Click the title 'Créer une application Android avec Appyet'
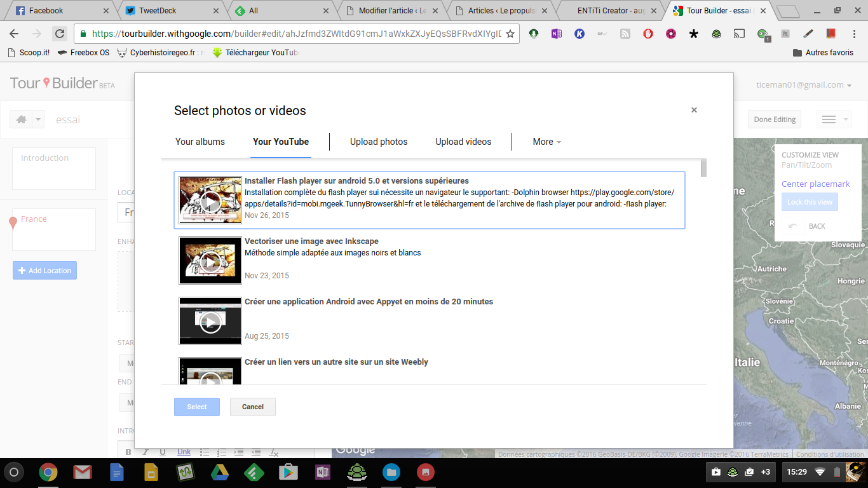The width and height of the screenshot is (868, 488). coord(369,302)
